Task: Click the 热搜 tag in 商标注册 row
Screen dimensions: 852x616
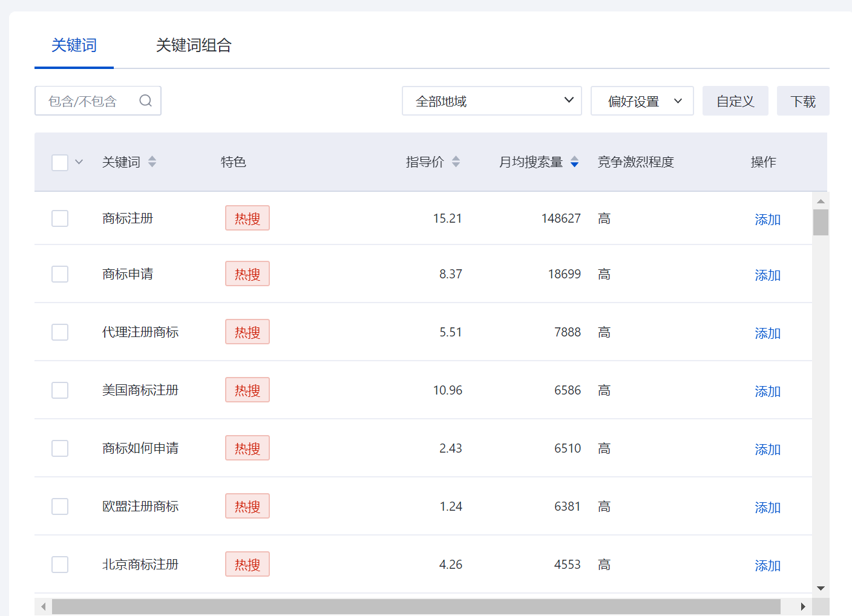Action: pos(247,218)
